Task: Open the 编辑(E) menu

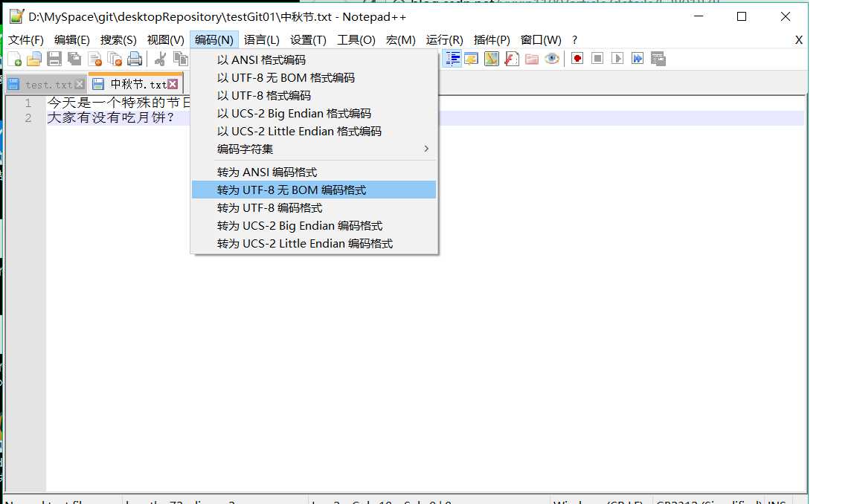Action: (71, 40)
